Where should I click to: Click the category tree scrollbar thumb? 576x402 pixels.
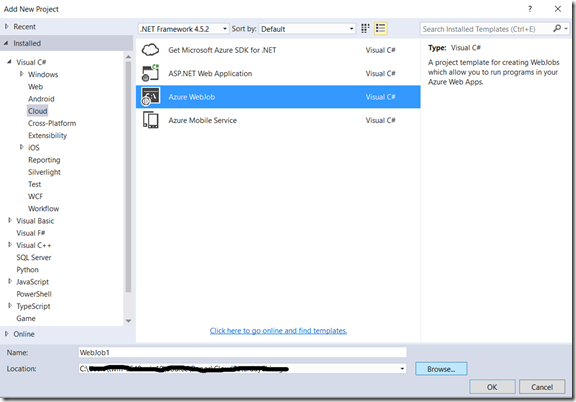point(128,176)
